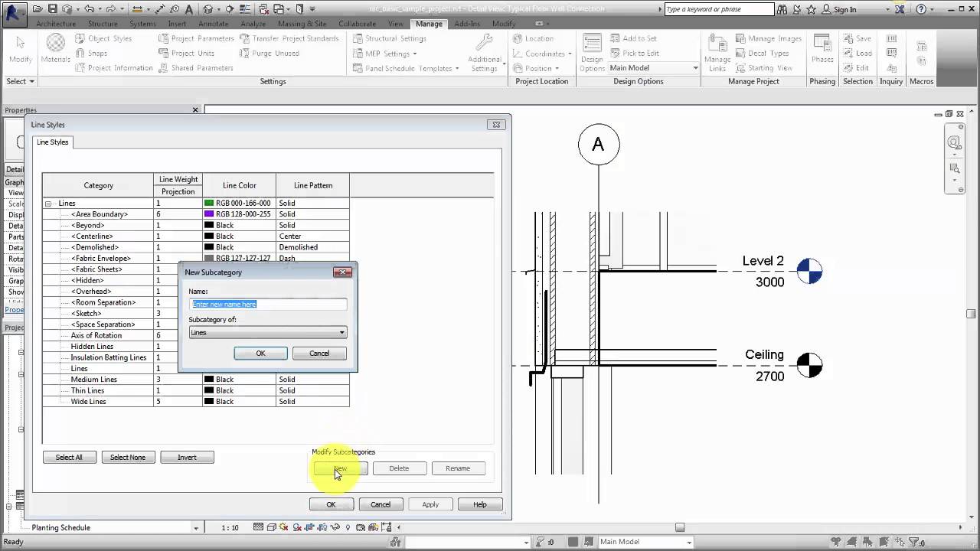Click the Reveal Hidden Elements lightbulb
This screenshot has height=551, width=980.
point(348,527)
